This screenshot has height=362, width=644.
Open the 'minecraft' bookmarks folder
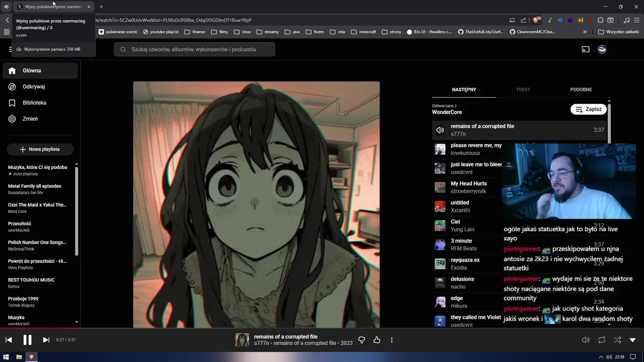(x=364, y=32)
